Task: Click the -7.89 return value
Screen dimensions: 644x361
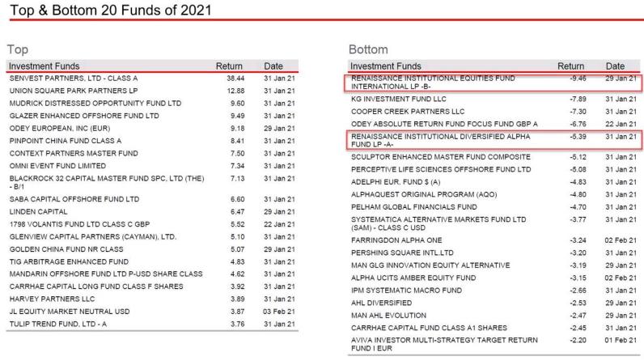Action: pyautogui.click(x=578, y=99)
